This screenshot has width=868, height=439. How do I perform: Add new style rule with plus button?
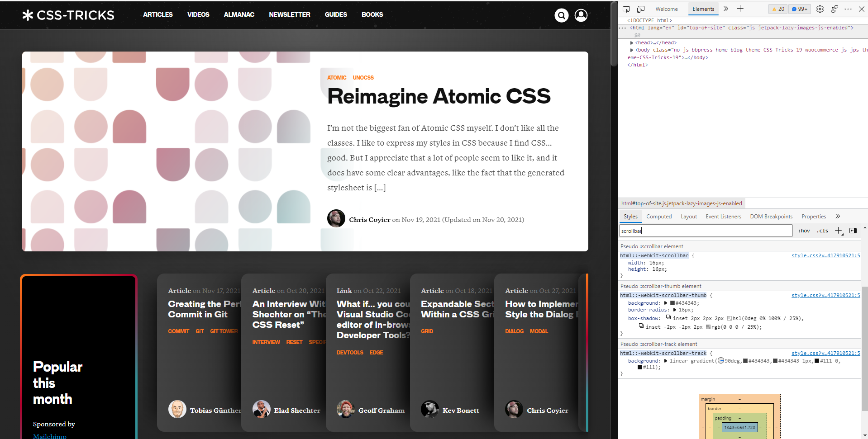pos(838,231)
